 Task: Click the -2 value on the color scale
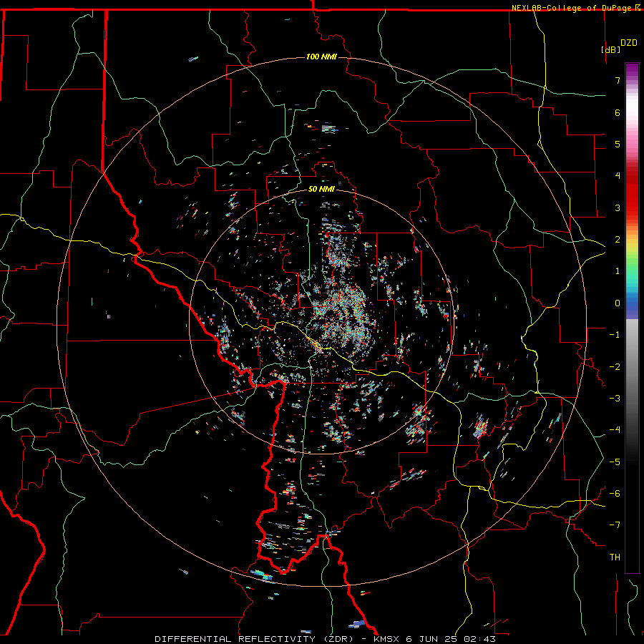(x=615, y=367)
